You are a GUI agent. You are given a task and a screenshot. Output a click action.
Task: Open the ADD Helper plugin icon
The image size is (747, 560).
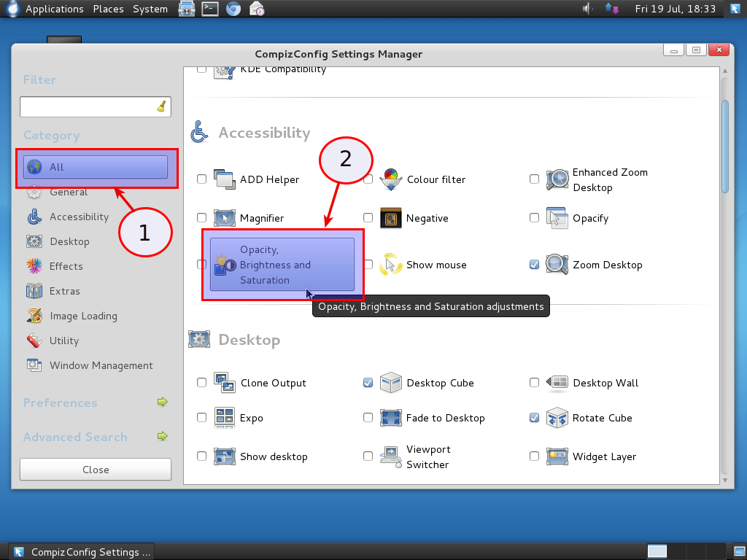225,179
